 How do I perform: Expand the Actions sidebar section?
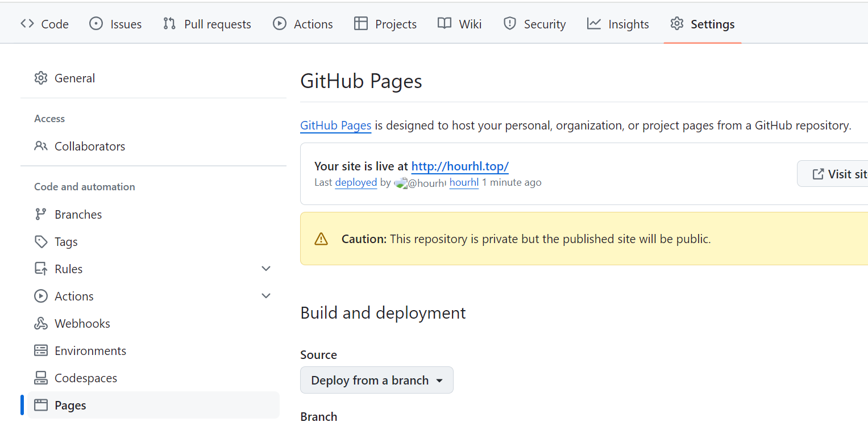pos(265,295)
